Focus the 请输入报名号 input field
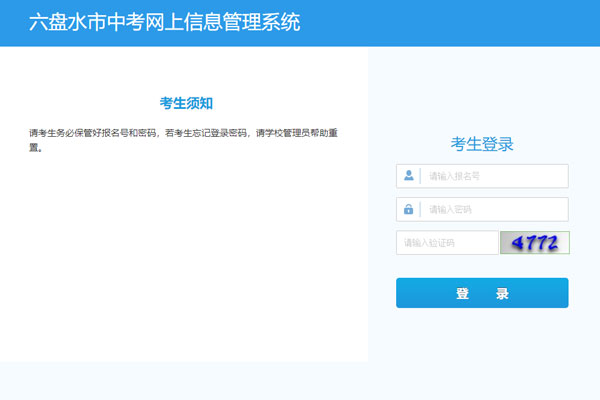The width and height of the screenshot is (600, 400). click(x=482, y=176)
